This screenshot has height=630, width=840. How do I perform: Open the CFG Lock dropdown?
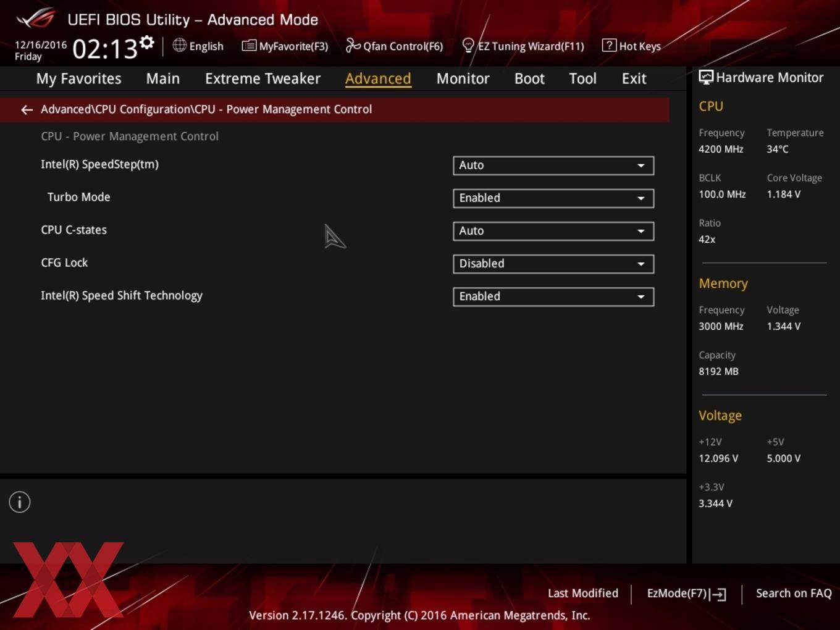tap(553, 264)
